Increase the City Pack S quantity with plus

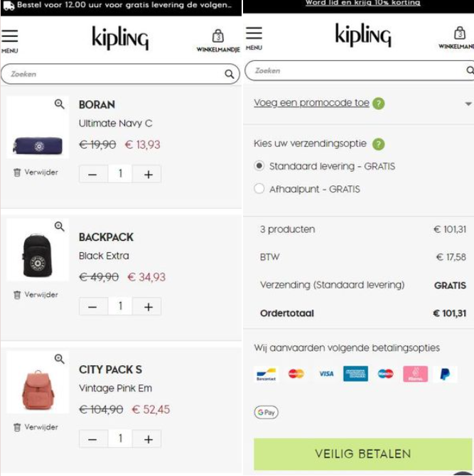pos(149,439)
